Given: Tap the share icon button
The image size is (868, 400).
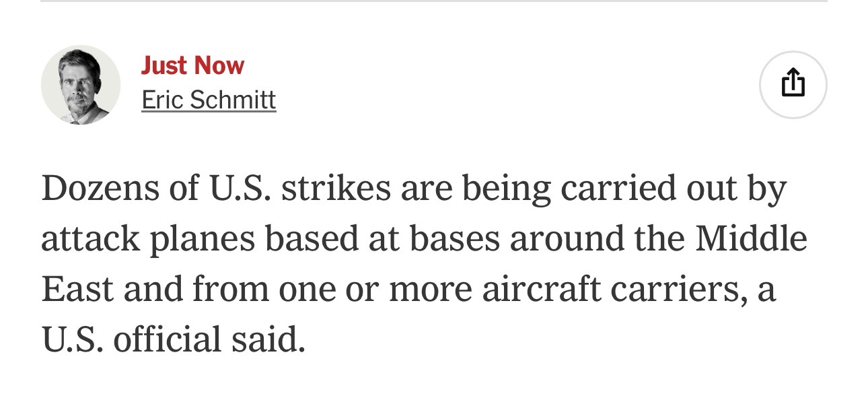Looking at the screenshot, I should tap(793, 84).
